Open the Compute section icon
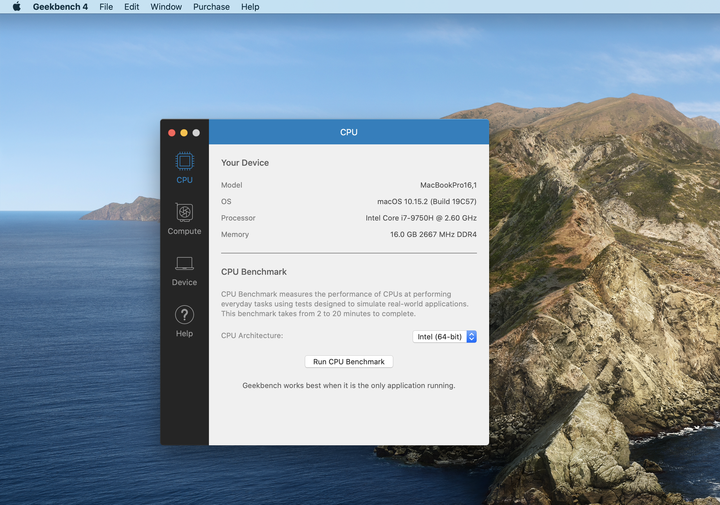This screenshot has width=720, height=505. (x=185, y=213)
